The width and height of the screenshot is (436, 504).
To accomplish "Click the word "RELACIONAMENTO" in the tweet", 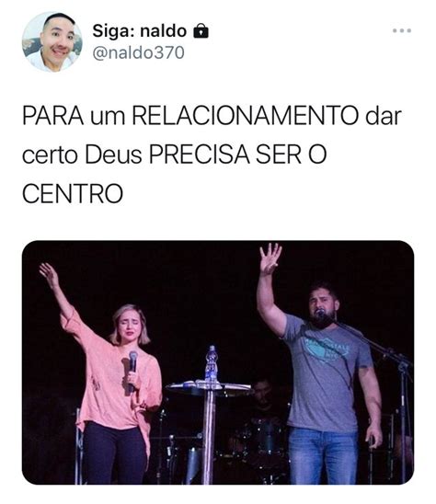I will click(x=246, y=116).
